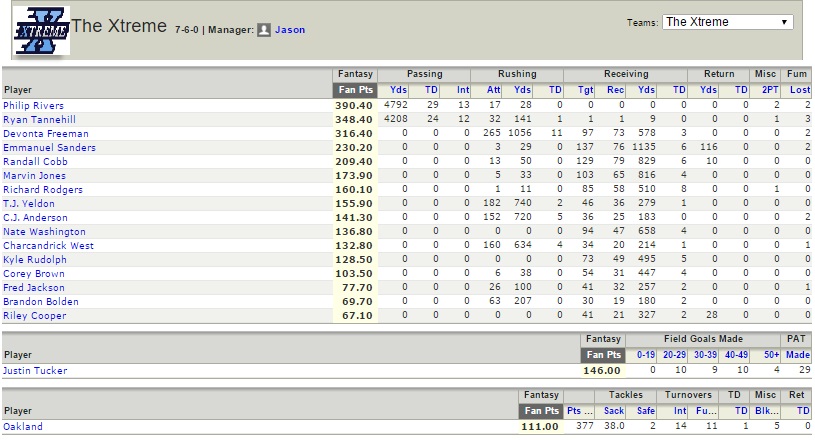Sort by Receiving Tgt column

click(x=585, y=90)
